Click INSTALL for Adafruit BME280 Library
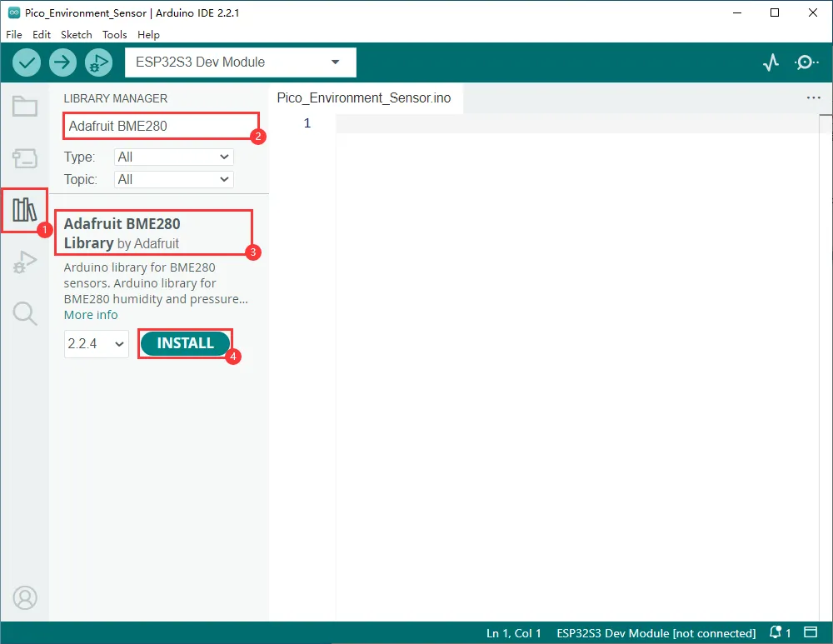 [186, 343]
